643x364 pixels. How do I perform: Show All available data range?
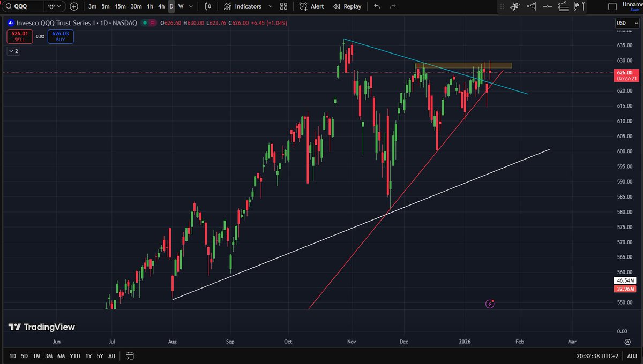pyautogui.click(x=111, y=356)
